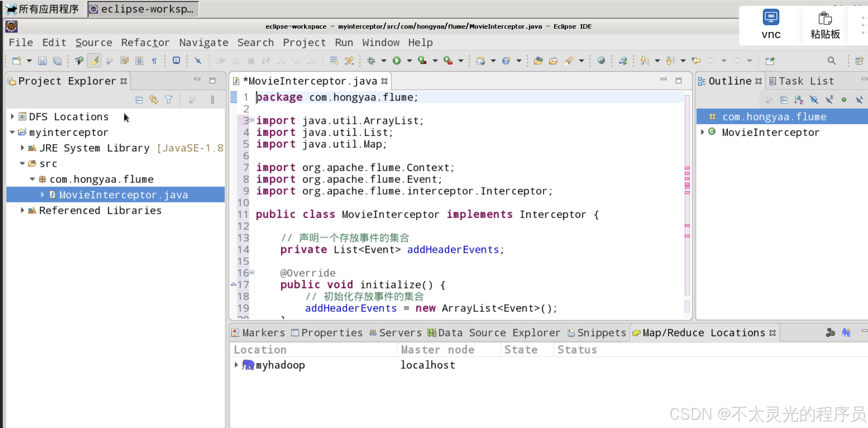The image size is (868, 428).
Task: Click the Step Filters toolbar icon
Action: [x=349, y=61]
